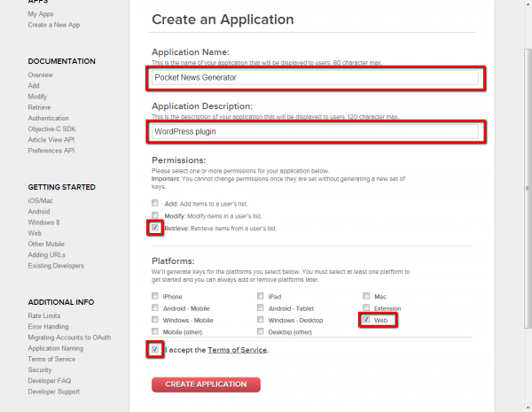Open Rate Limits info page
Viewport: 532px width, 412px height.
click(x=44, y=315)
